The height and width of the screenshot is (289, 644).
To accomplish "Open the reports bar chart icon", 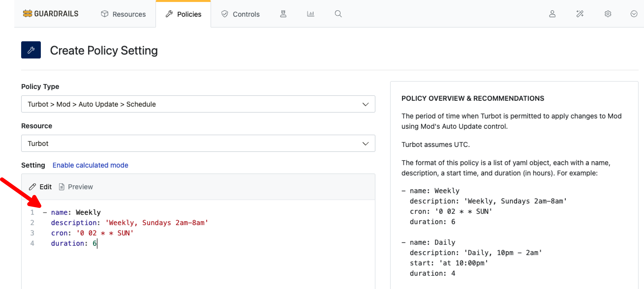I will pos(310,14).
